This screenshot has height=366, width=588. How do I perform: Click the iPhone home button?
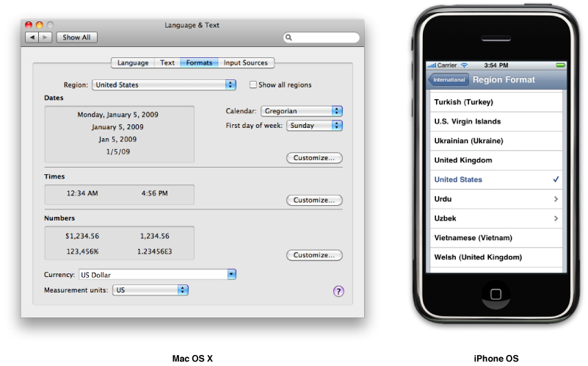click(496, 294)
